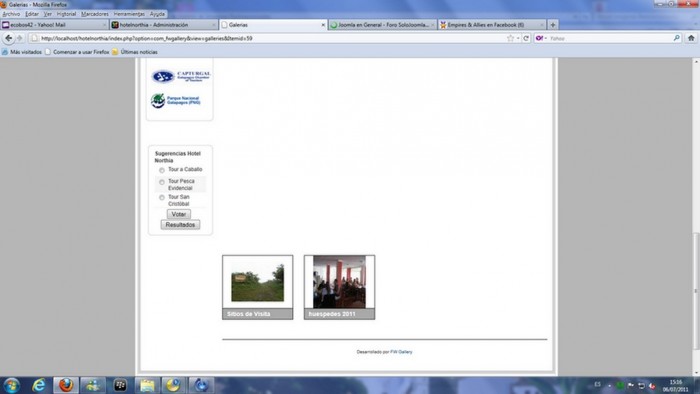This screenshot has height=394, width=700.
Task: Select the Tour a Caballo option
Action: (x=162, y=170)
